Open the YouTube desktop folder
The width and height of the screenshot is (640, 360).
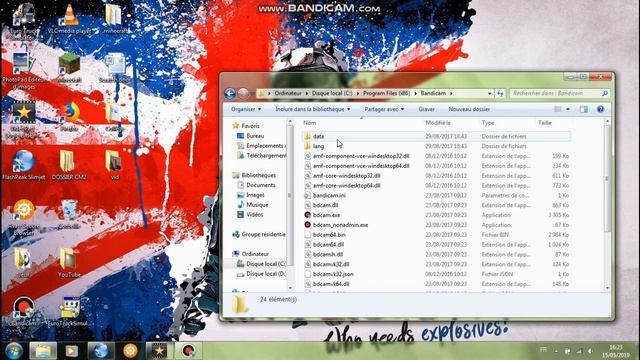click(x=69, y=262)
